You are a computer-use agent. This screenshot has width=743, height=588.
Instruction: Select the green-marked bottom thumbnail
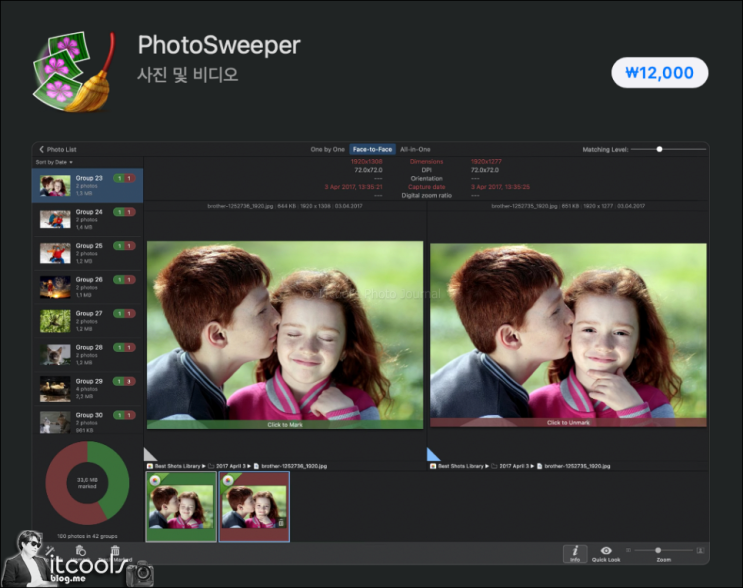point(181,507)
